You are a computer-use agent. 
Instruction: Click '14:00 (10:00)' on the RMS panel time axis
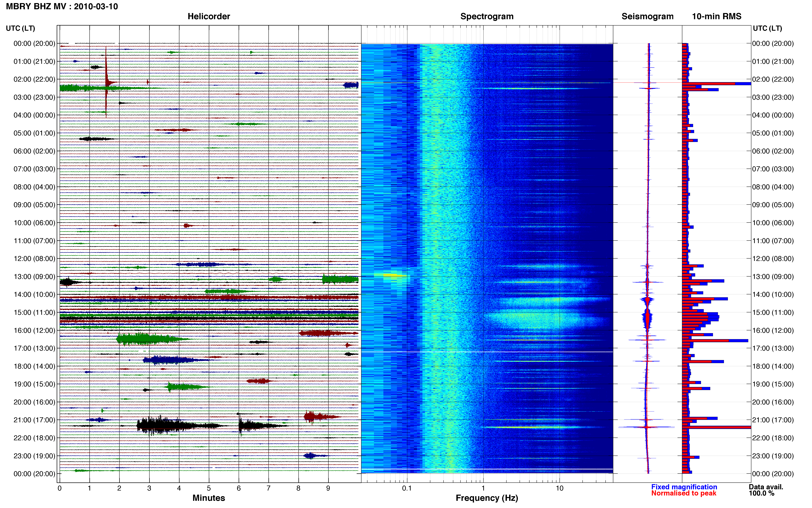click(773, 295)
